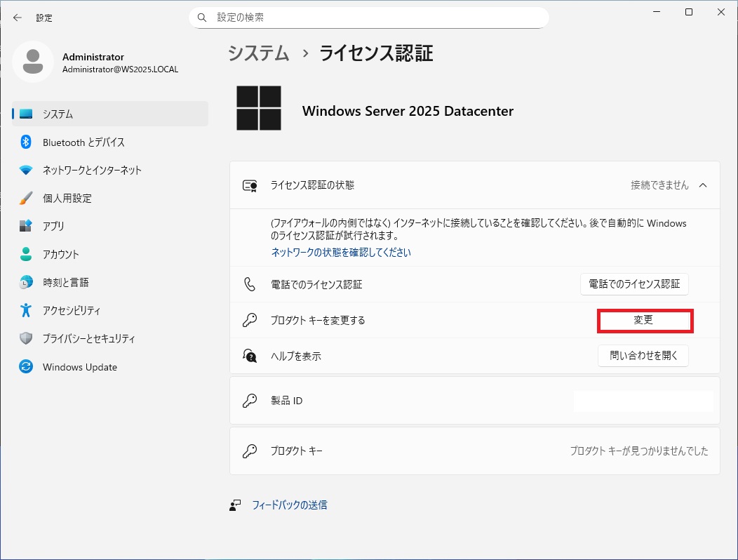
Task: Open ネットワークとインターネット settings
Action: point(110,170)
